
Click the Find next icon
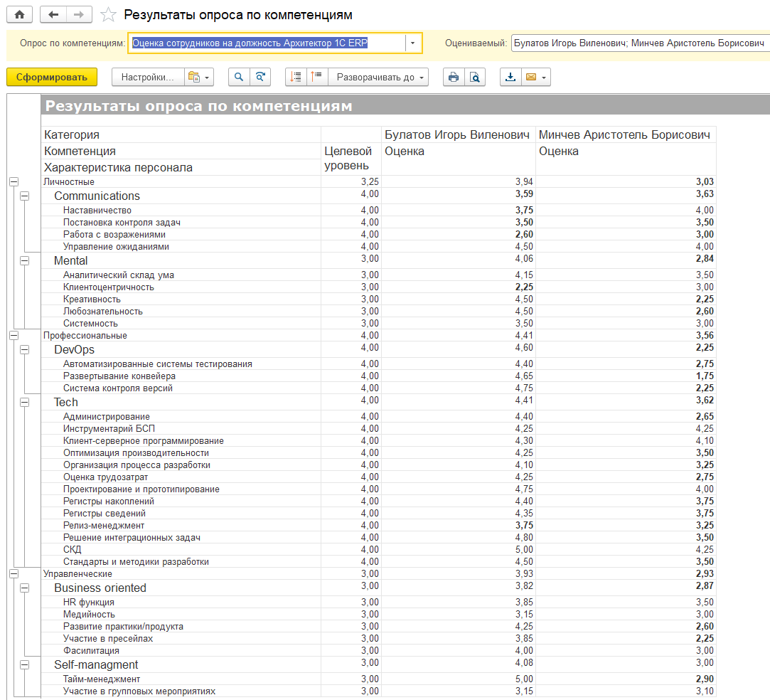pos(261,77)
